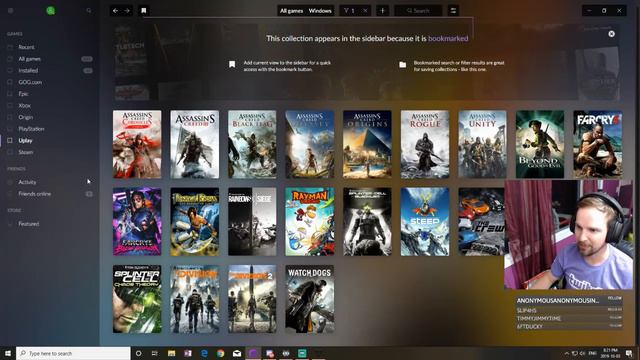Screen dimensions: 640x360
Task: Open The Crew game cover
Action: pos(482,222)
